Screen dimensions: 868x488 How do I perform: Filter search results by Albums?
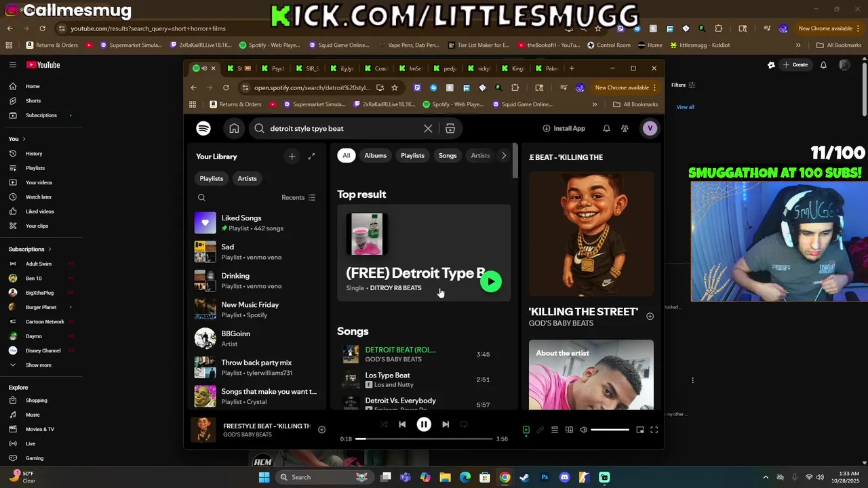[x=375, y=156]
